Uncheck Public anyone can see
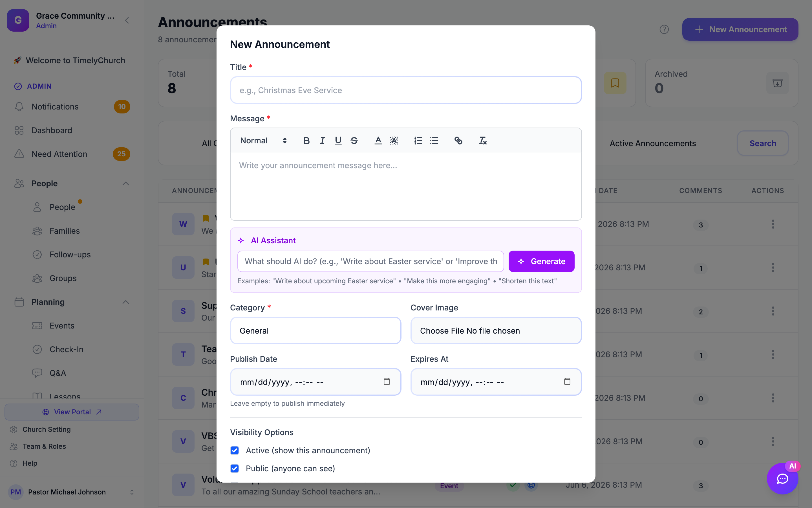812x508 pixels. (235, 468)
